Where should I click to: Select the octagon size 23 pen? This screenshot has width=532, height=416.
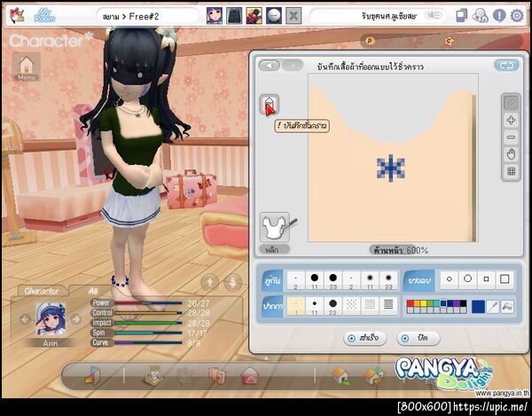tap(332, 306)
